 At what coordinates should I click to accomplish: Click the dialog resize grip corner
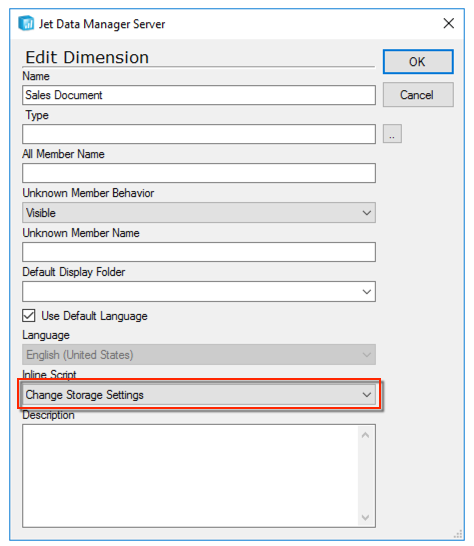[x=458, y=534]
